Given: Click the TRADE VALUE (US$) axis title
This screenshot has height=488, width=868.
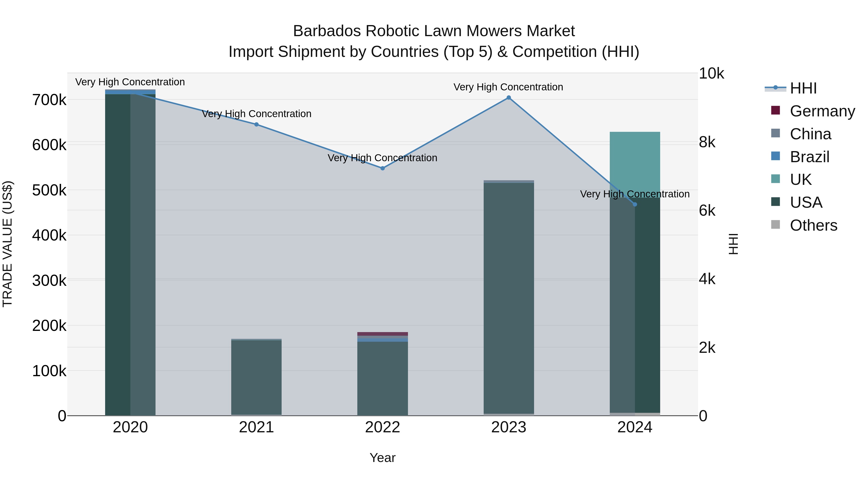Looking at the screenshot, I should pyautogui.click(x=7, y=244).
